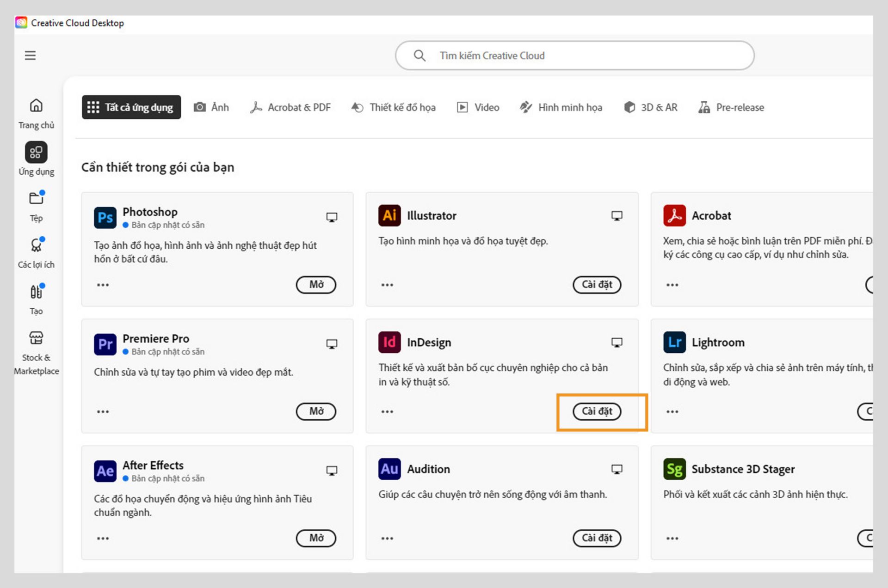The height and width of the screenshot is (588, 888).
Task: Open the Tệp files sidebar icon
Action: point(36,198)
